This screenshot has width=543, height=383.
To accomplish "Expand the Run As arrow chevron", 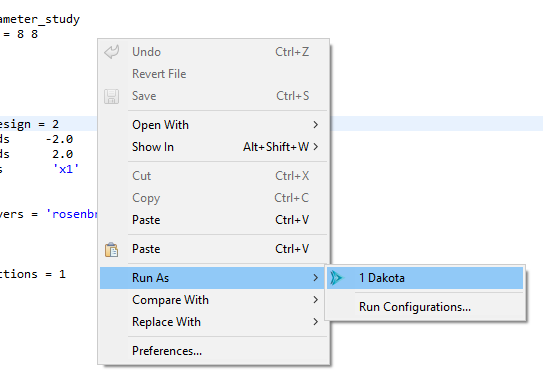I will pyautogui.click(x=315, y=278).
